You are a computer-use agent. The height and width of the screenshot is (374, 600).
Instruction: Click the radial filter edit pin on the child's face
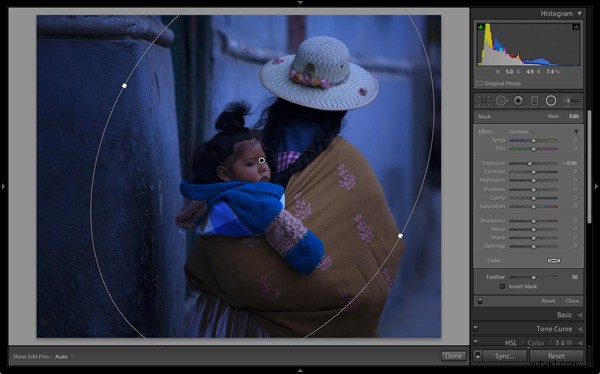tap(262, 160)
